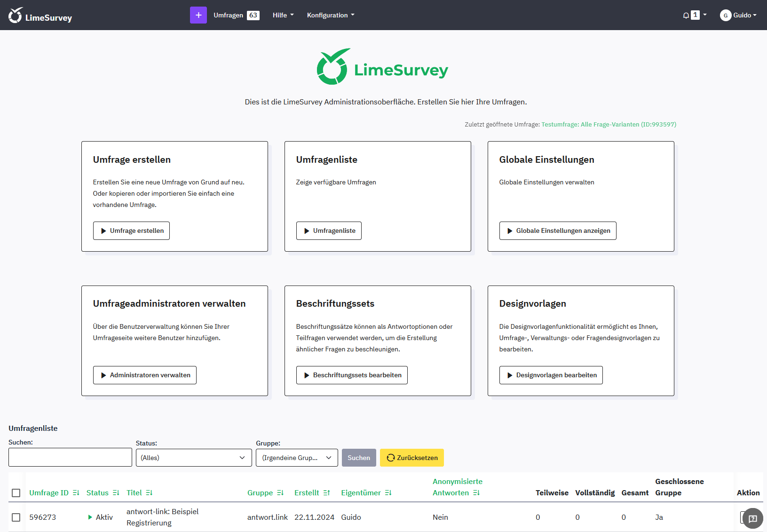Click the Umfrage erstellen card heading

132,159
